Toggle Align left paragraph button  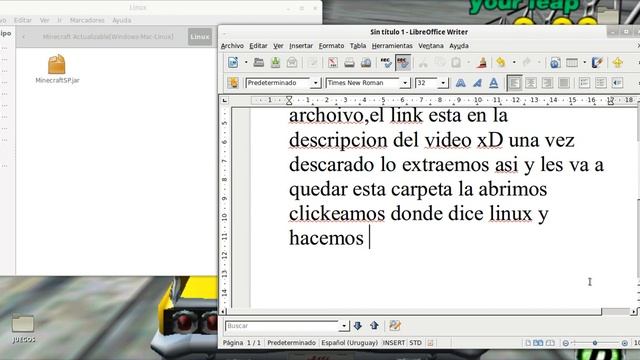click(514, 83)
